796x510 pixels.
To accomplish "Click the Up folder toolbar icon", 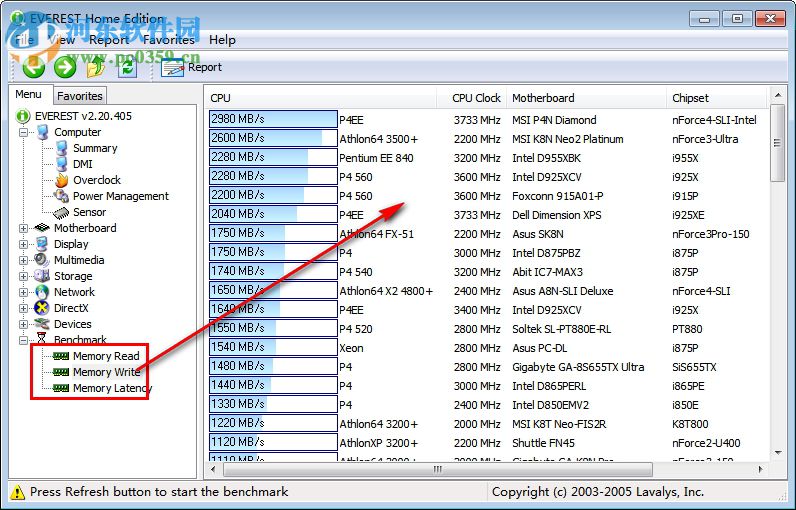I will (x=96, y=67).
